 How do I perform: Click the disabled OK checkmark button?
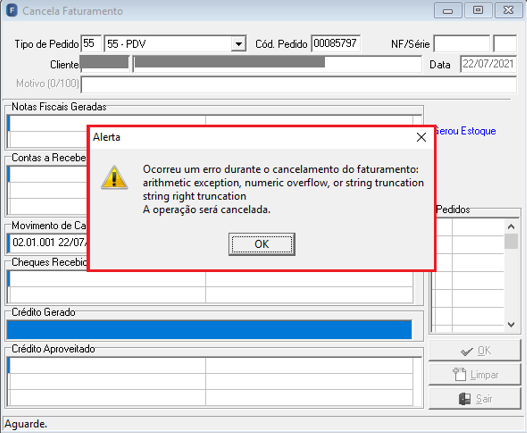click(x=475, y=351)
